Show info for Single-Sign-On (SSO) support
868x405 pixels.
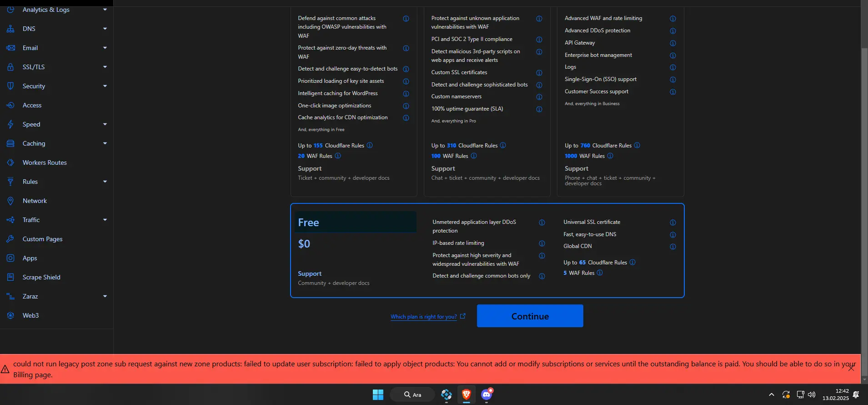pos(673,80)
